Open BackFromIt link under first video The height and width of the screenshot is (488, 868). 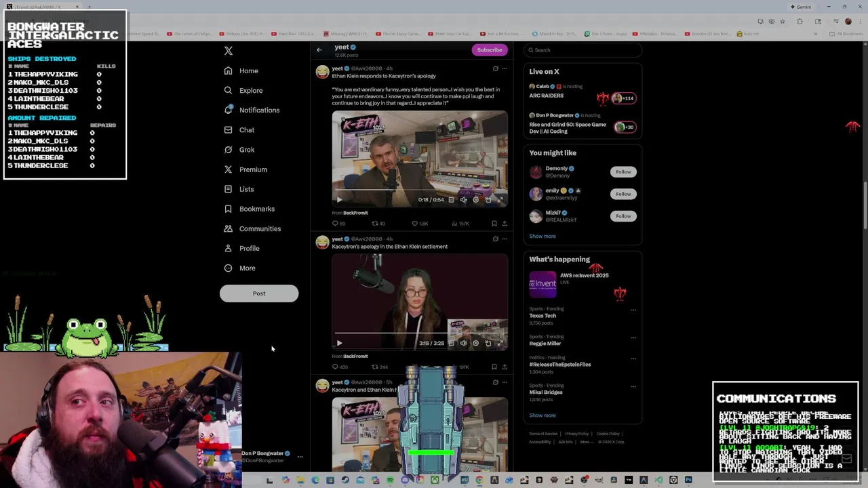355,213
